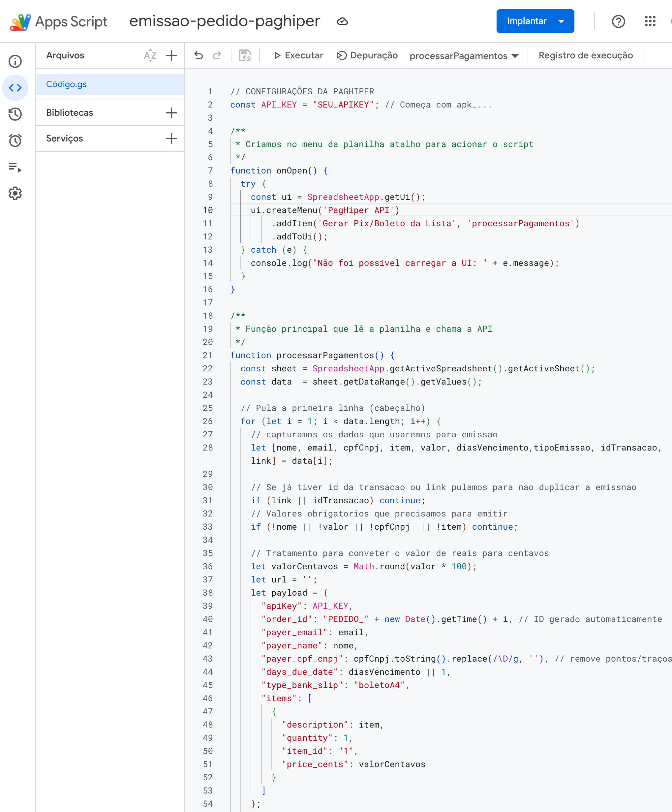Click the Bibliotecas section label
672x812 pixels.
click(x=70, y=112)
